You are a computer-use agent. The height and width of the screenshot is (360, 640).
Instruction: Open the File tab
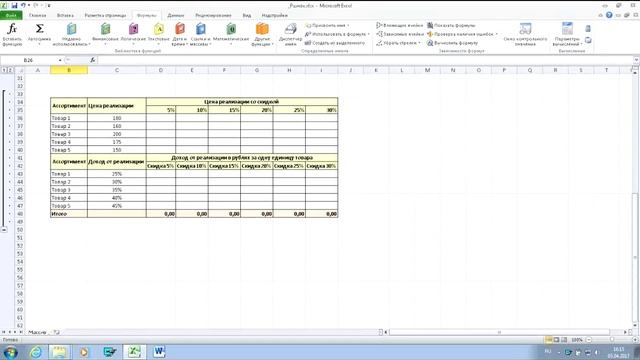[11, 16]
